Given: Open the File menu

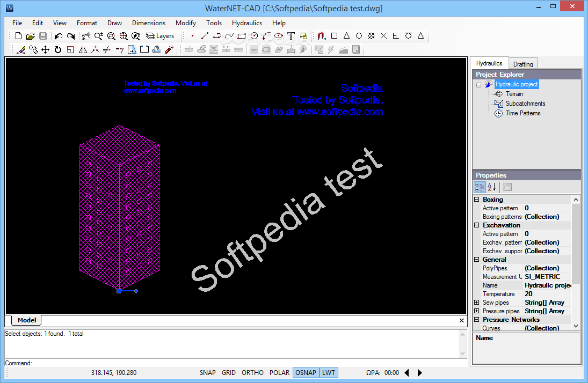Looking at the screenshot, I should pyautogui.click(x=17, y=23).
